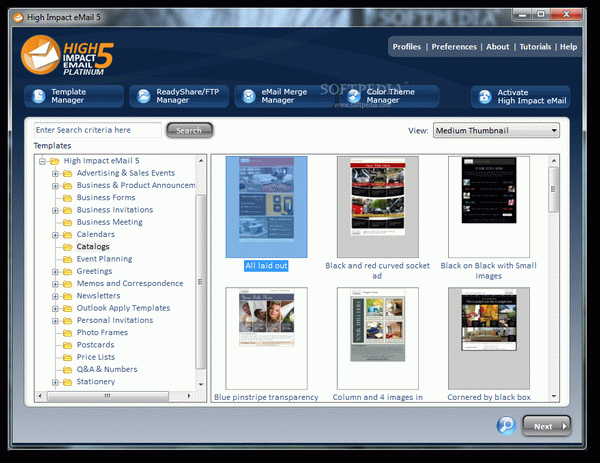This screenshot has height=463, width=600.
Task: Click the Price Lists folder icon
Action: tap(67, 357)
